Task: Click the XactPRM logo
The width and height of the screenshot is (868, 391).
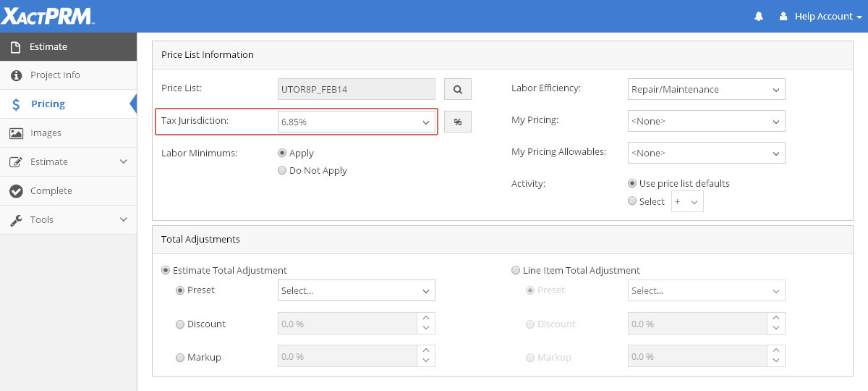Action: 47,16
